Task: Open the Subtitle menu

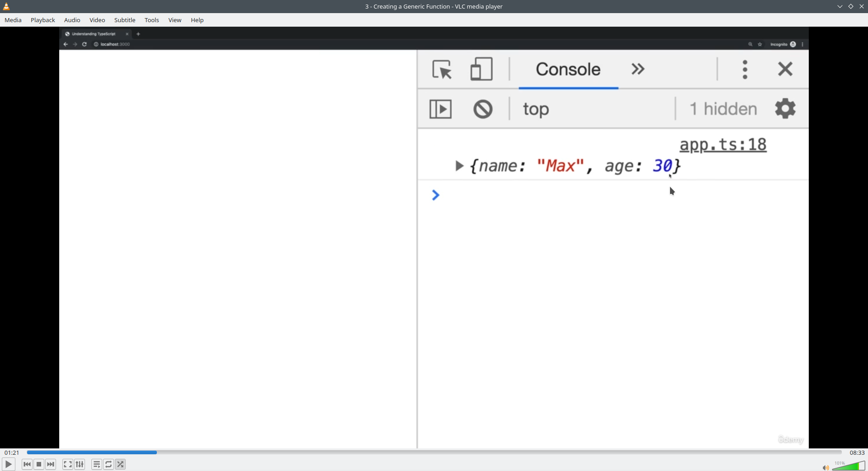Action: 125,20
